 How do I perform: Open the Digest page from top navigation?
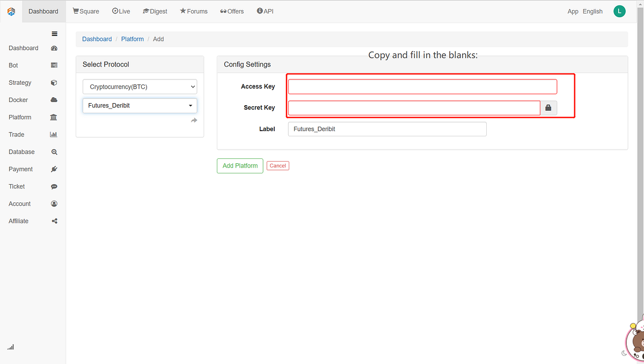155,11
